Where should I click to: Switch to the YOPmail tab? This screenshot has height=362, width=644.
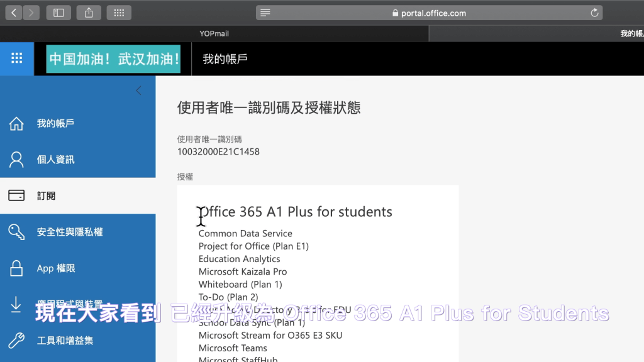pyautogui.click(x=214, y=34)
